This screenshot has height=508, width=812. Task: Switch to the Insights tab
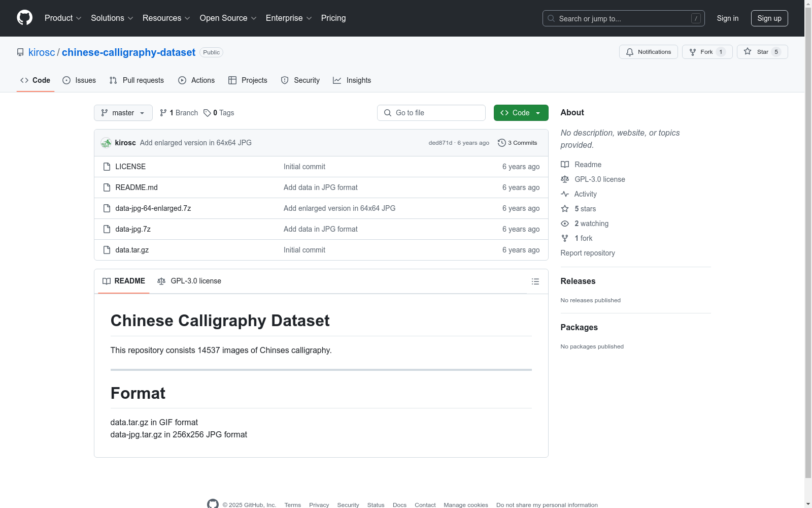click(x=352, y=80)
